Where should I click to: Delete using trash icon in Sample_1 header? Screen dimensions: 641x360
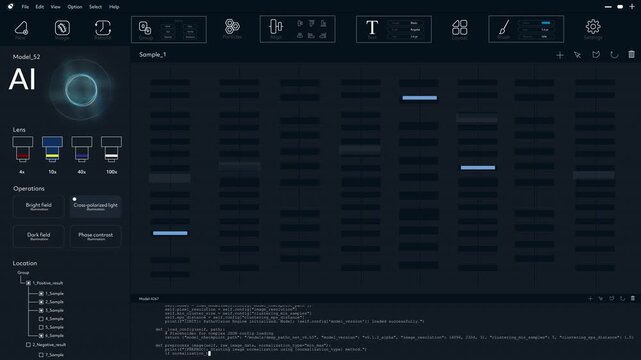[x=631, y=54]
